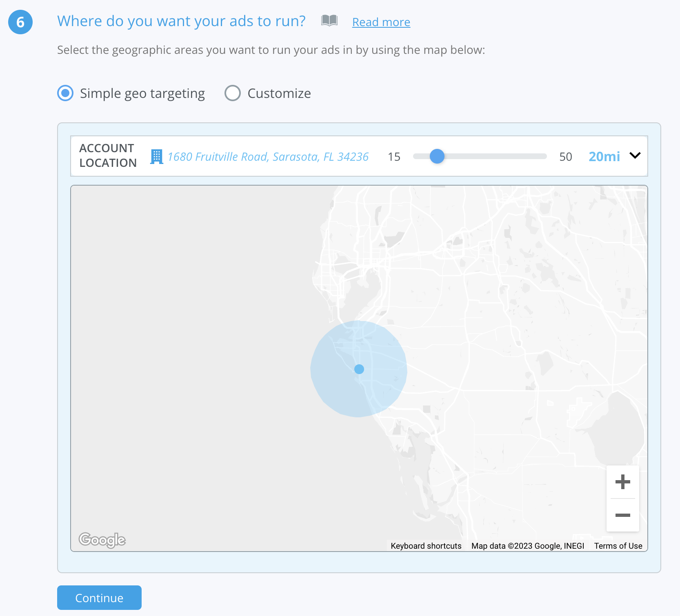Zoom in the map with plus
Image resolution: width=680 pixels, height=616 pixels.
point(623,482)
